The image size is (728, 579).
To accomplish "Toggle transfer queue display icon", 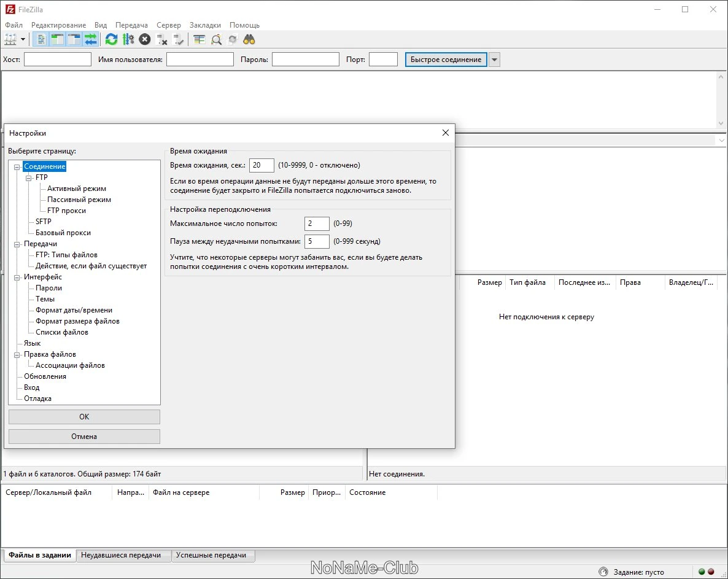I will point(91,40).
